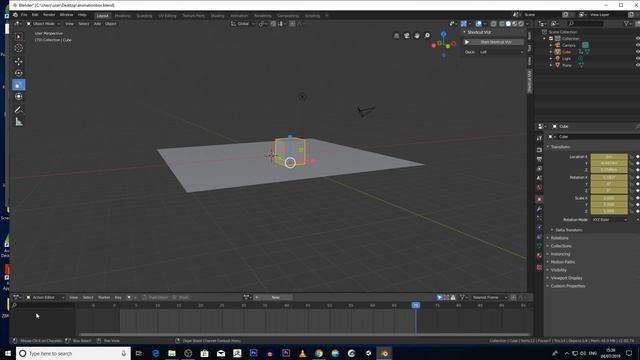Click the Blender icon in taskbar
The image size is (640, 360).
[x=384, y=353]
